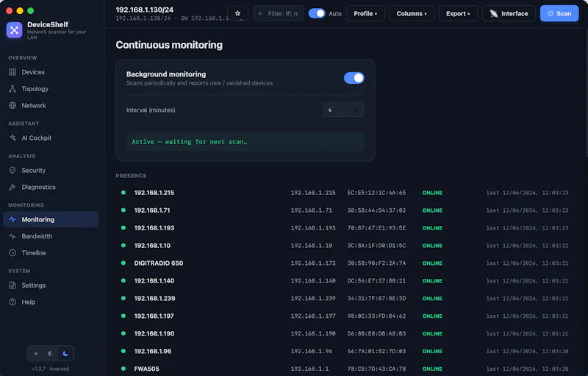The image size is (588, 376).
Task: Disable the Background monitoring switch
Action: pyautogui.click(x=354, y=78)
